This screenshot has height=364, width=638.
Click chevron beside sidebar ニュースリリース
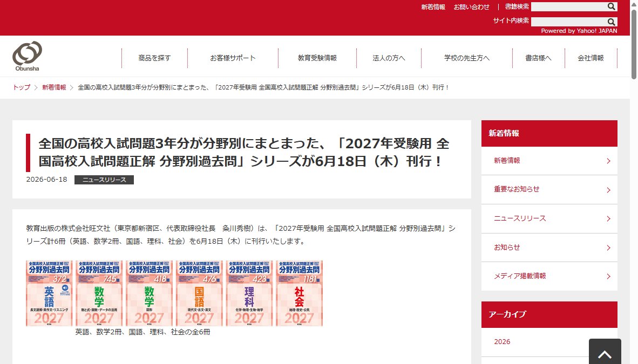[x=608, y=219]
